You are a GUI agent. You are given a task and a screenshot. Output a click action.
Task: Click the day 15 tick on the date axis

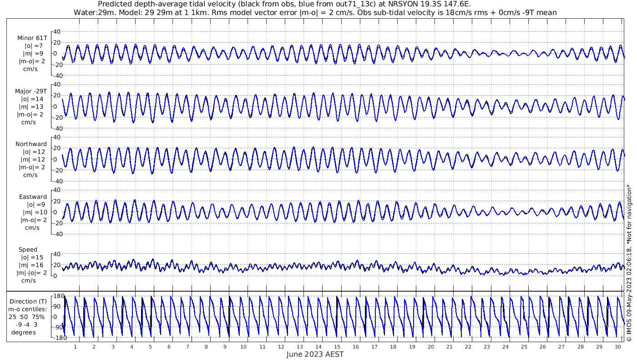(x=338, y=347)
